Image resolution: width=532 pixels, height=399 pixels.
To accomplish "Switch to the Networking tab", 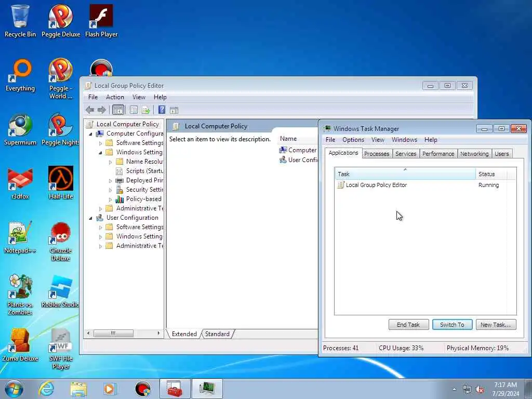I will pyautogui.click(x=474, y=154).
